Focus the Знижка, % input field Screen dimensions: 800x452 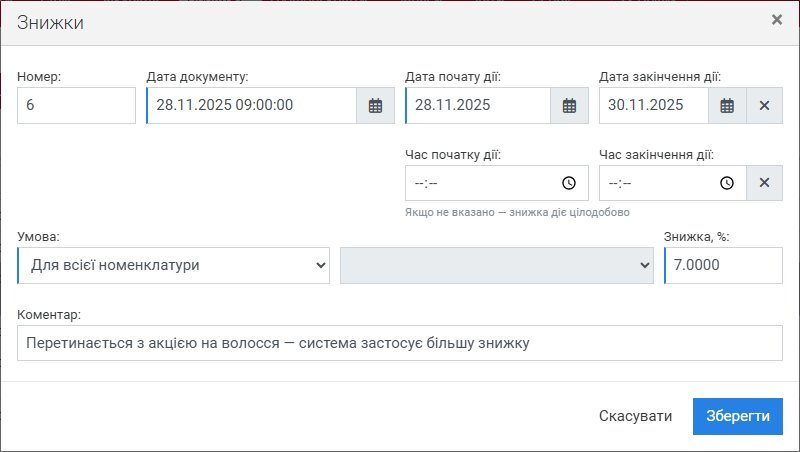[x=723, y=265]
